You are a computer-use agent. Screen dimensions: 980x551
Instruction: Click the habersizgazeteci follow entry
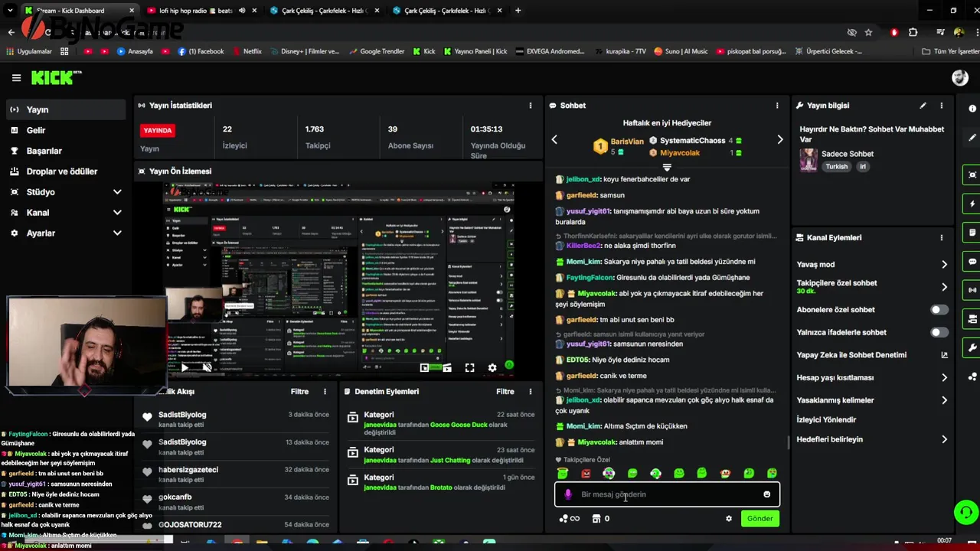pos(236,474)
